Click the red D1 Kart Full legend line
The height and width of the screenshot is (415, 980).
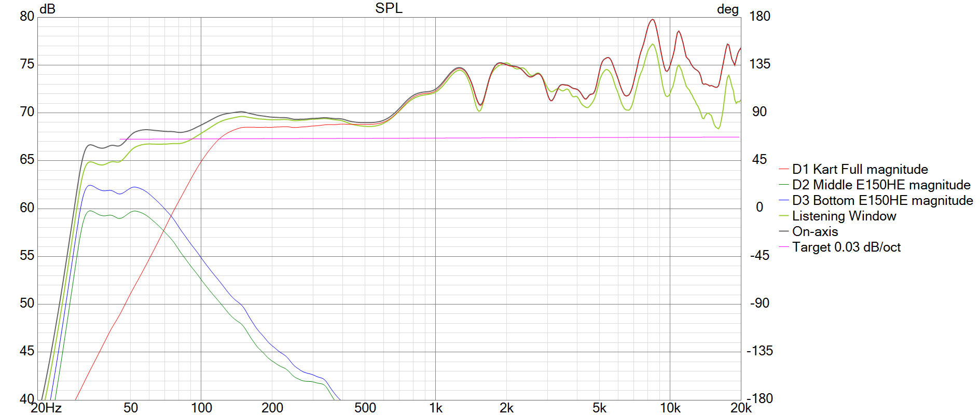783,170
